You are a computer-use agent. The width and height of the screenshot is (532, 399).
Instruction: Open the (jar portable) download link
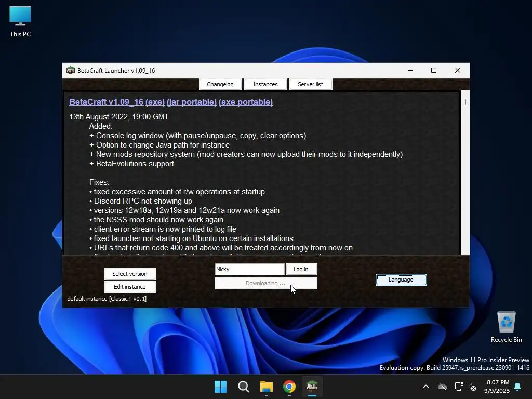(x=192, y=102)
